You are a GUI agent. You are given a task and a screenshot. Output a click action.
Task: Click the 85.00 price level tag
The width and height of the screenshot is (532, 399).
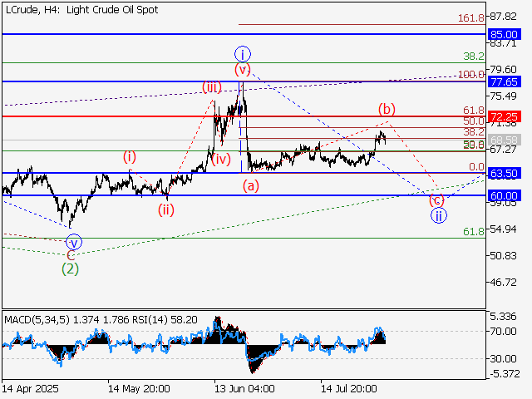click(505, 34)
